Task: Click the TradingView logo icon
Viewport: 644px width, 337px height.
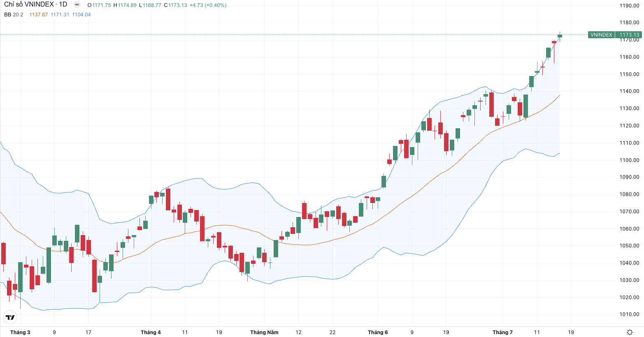Action: coord(10,317)
